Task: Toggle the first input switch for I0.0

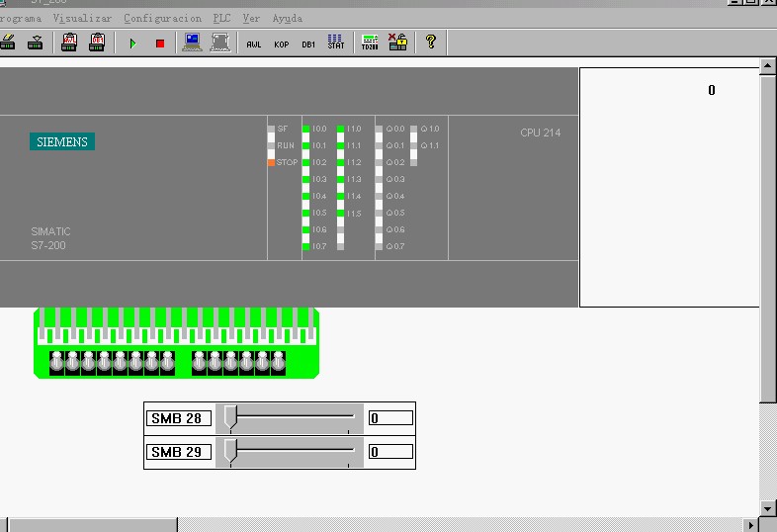Action: point(56,362)
